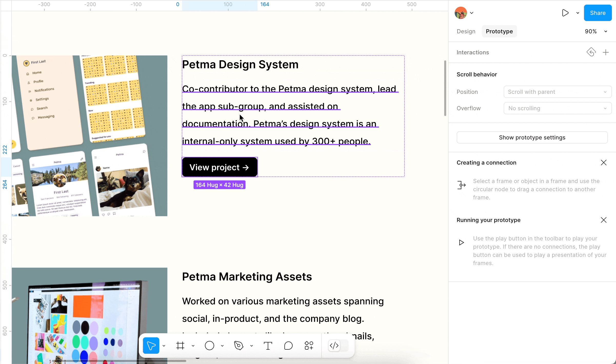Click the Share button
Viewport: 616px width, 364px height.
(598, 13)
